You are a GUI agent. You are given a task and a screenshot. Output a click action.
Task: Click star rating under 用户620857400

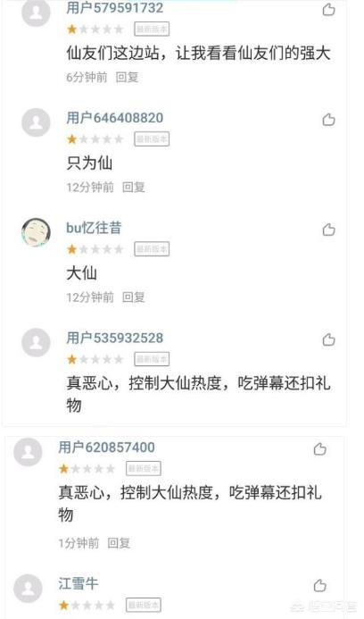[87, 469]
